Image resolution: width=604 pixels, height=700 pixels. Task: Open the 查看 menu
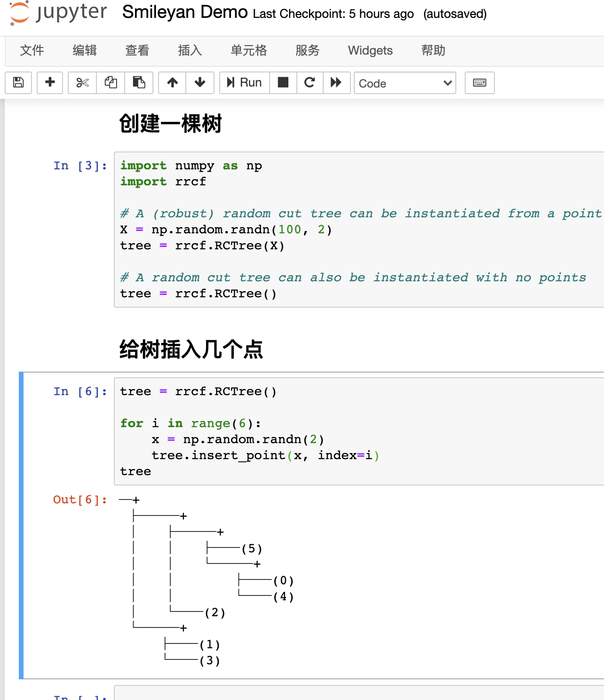click(x=137, y=50)
